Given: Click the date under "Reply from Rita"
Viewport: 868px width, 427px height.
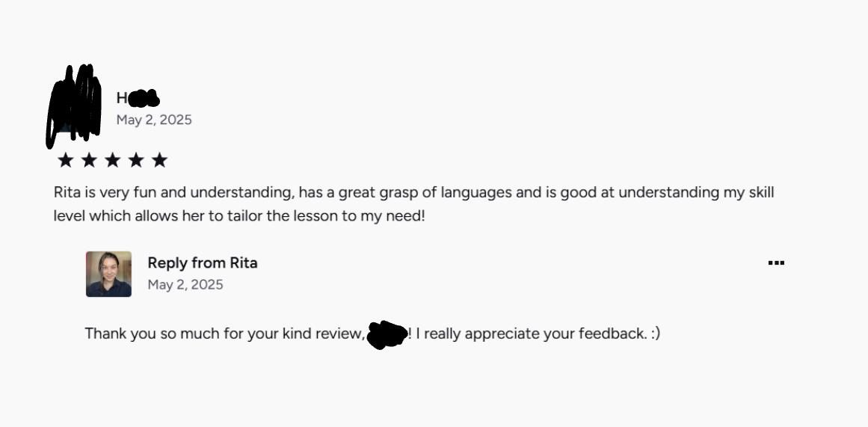Looking at the screenshot, I should pos(185,284).
